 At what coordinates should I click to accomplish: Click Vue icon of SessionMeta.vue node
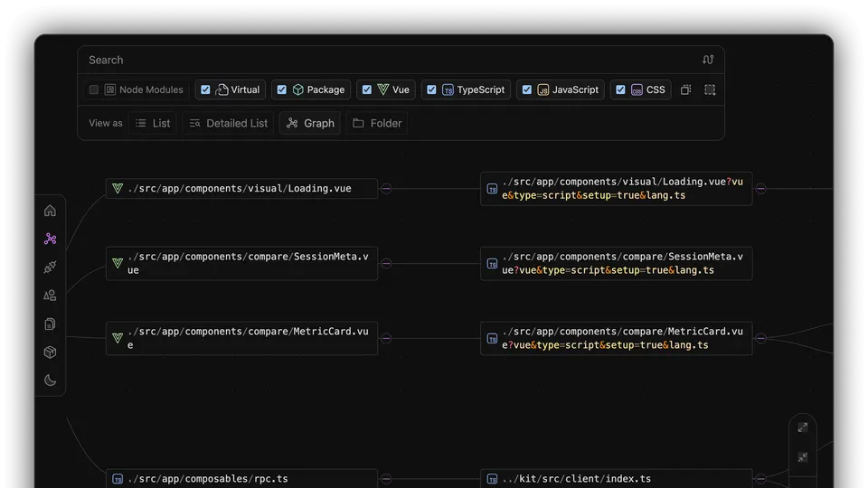tap(118, 263)
